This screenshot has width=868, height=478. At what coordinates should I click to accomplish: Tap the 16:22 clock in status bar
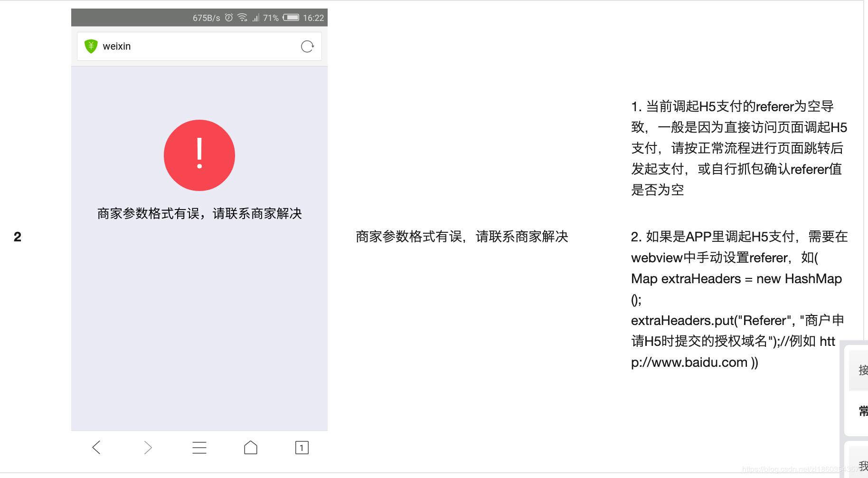[313, 18]
